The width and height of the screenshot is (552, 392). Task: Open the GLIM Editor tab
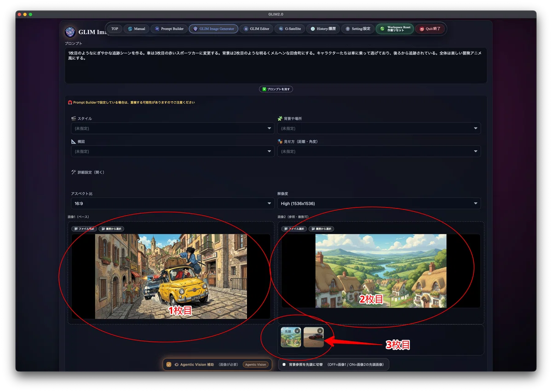pyautogui.click(x=256, y=29)
